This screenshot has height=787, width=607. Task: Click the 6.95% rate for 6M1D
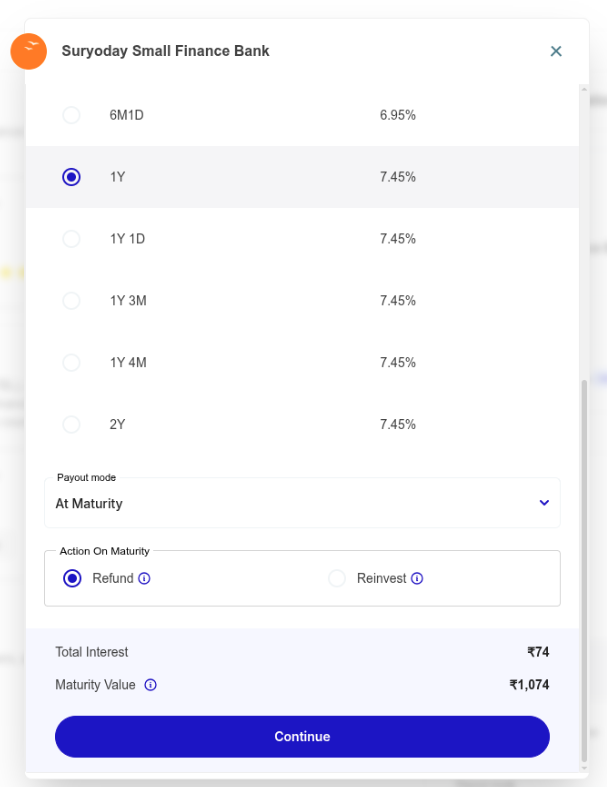tap(397, 115)
